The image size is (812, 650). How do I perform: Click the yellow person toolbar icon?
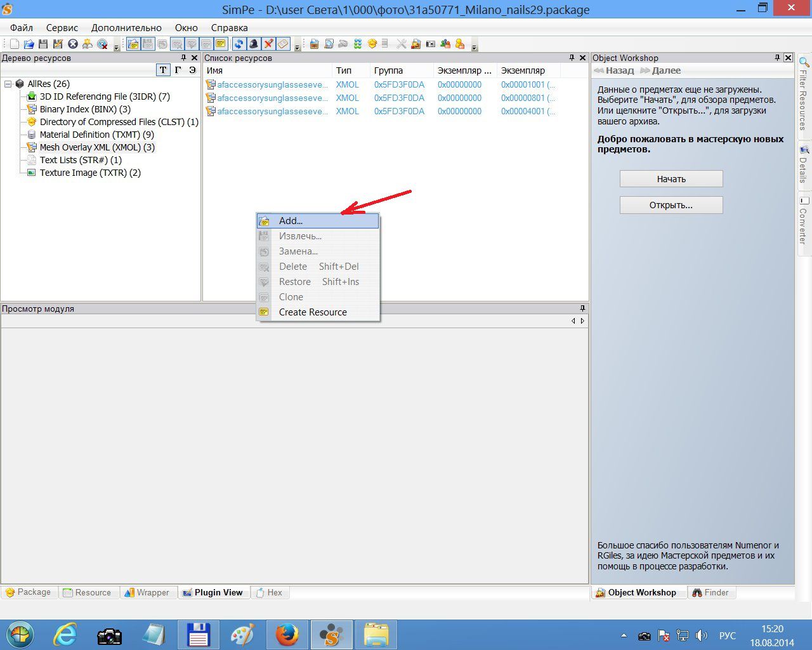pos(460,44)
